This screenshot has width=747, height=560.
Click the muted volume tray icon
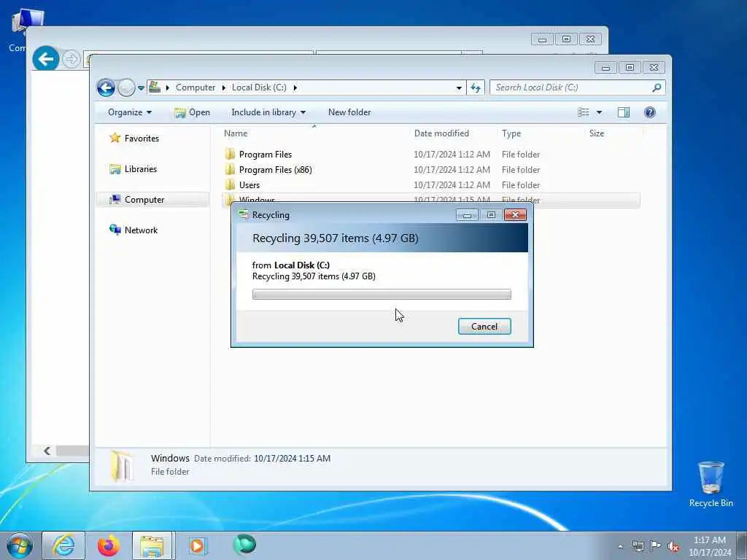(673, 547)
